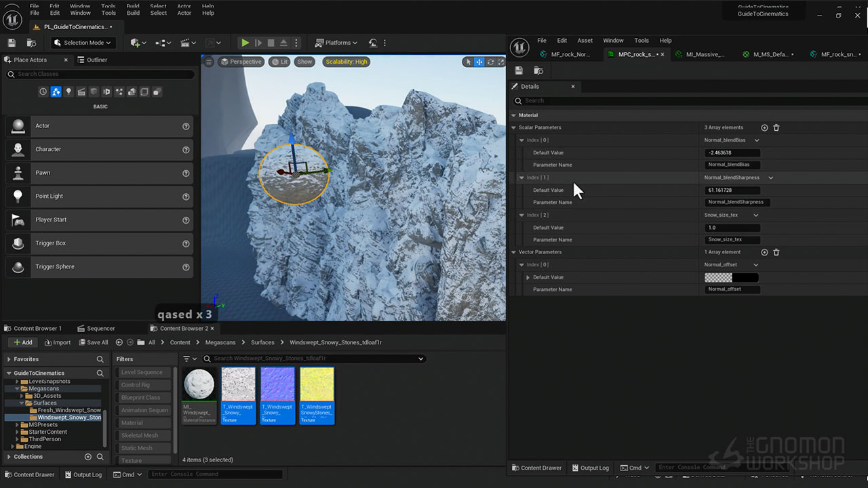Click the Normal_offset color swatch
Image resolution: width=868 pixels, height=488 pixels.
[x=731, y=277]
